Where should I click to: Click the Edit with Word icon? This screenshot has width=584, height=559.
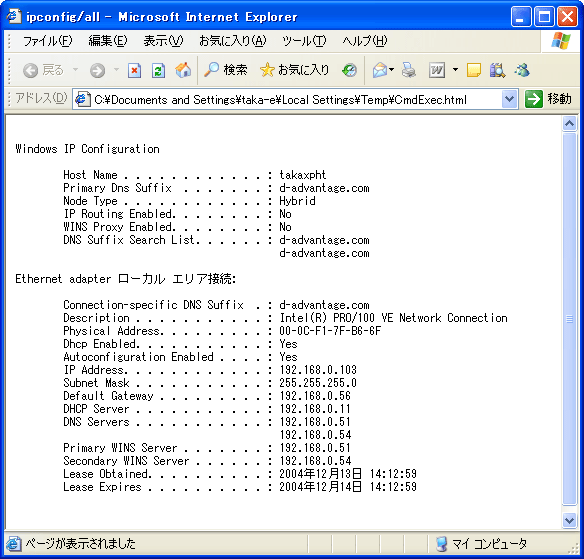pos(437,70)
